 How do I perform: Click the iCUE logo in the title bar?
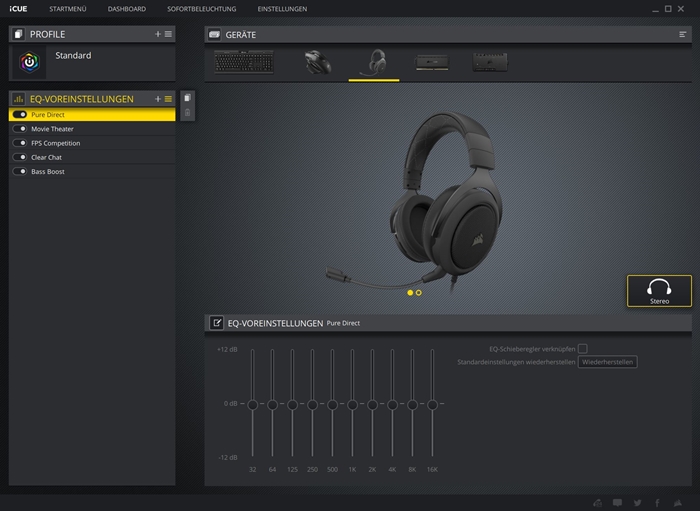[18, 9]
